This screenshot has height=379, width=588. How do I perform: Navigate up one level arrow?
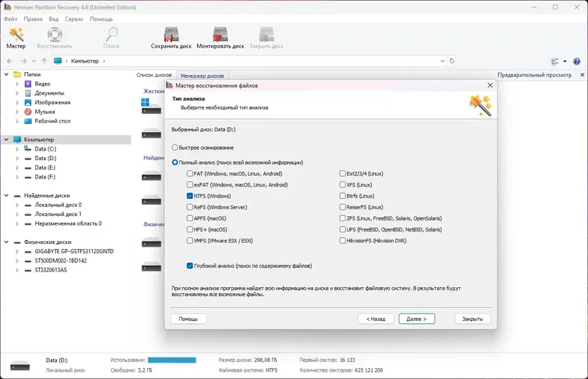point(44,61)
